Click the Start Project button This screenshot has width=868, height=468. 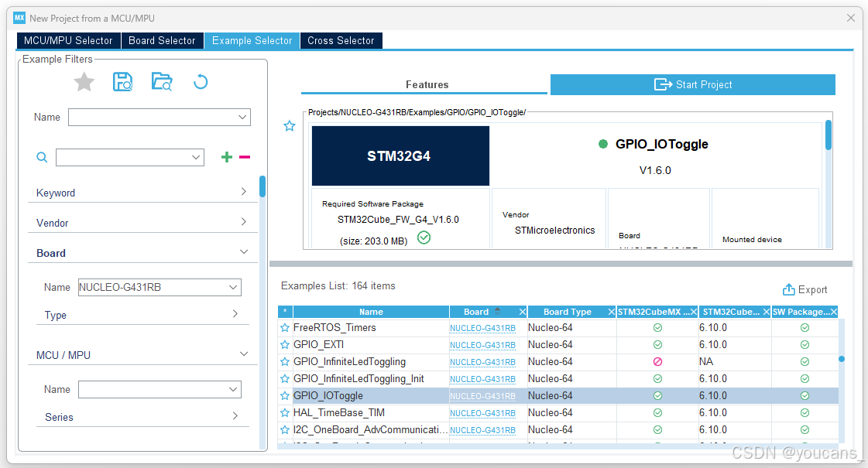coord(692,84)
